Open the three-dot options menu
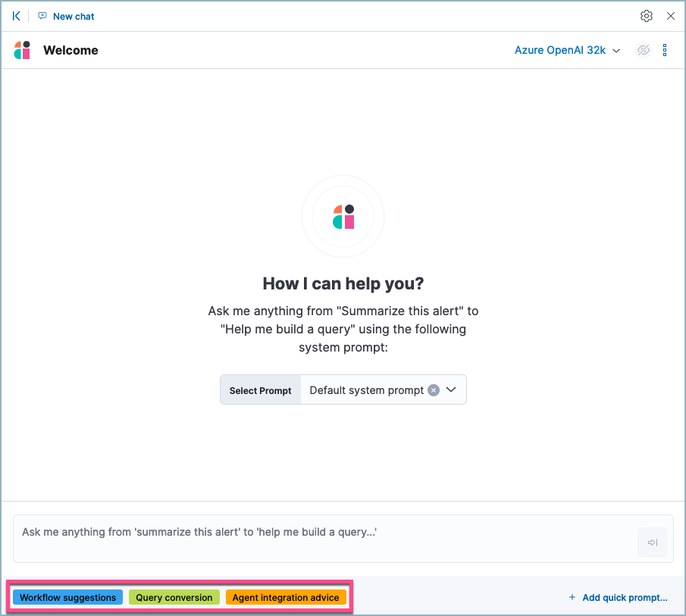Screen dimensions: 686x616 [x=665, y=51]
